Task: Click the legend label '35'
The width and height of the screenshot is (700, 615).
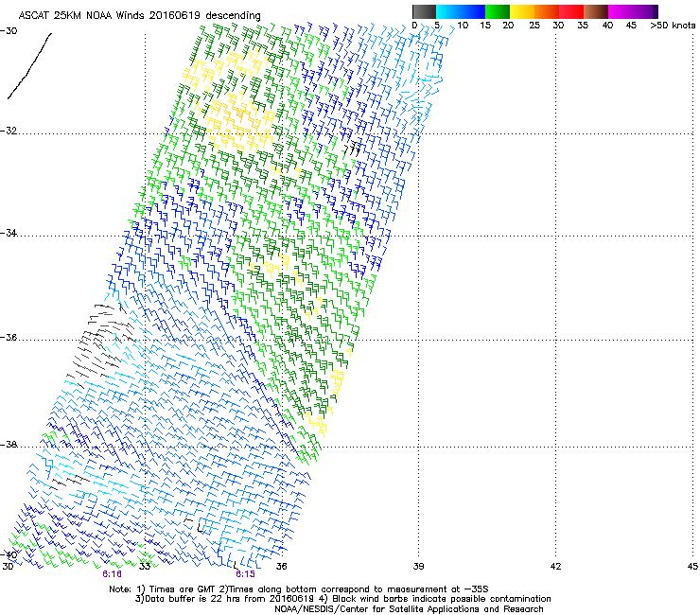Action: click(583, 26)
